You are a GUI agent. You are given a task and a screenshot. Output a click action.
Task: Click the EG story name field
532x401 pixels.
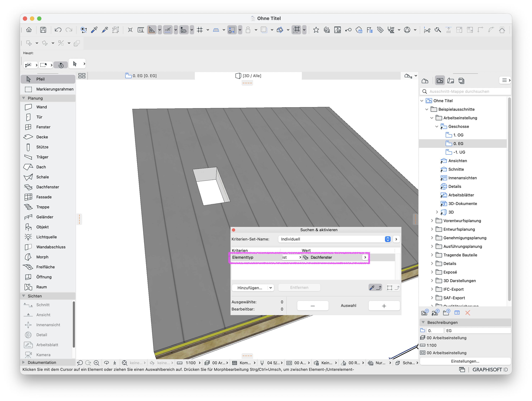click(x=478, y=331)
